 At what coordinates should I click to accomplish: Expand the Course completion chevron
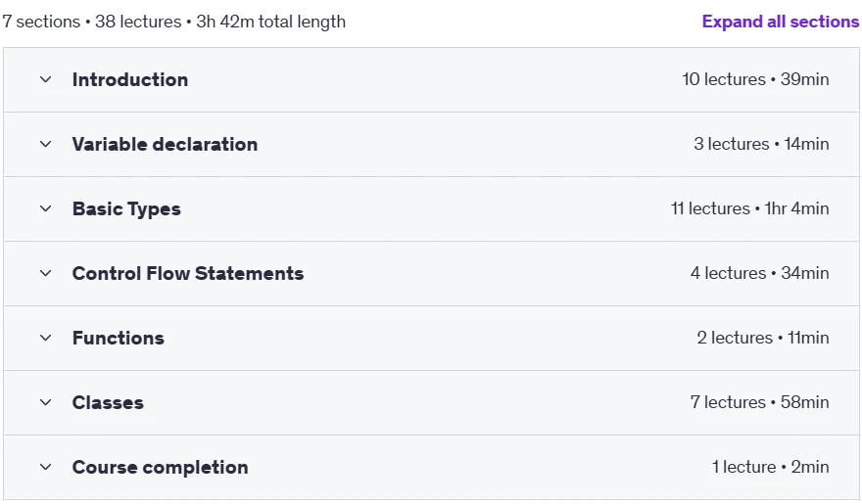click(x=46, y=467)
